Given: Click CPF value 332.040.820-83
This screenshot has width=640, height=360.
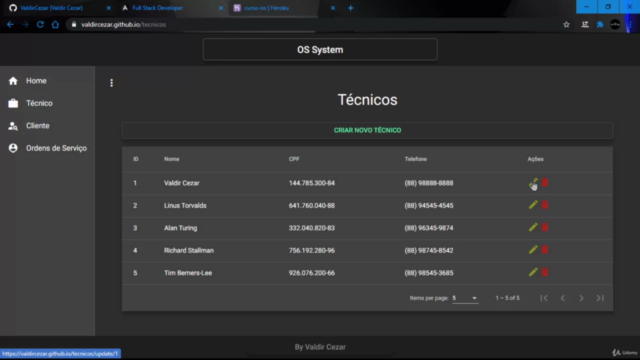Looking at the screenshot, I should point(311,228).
